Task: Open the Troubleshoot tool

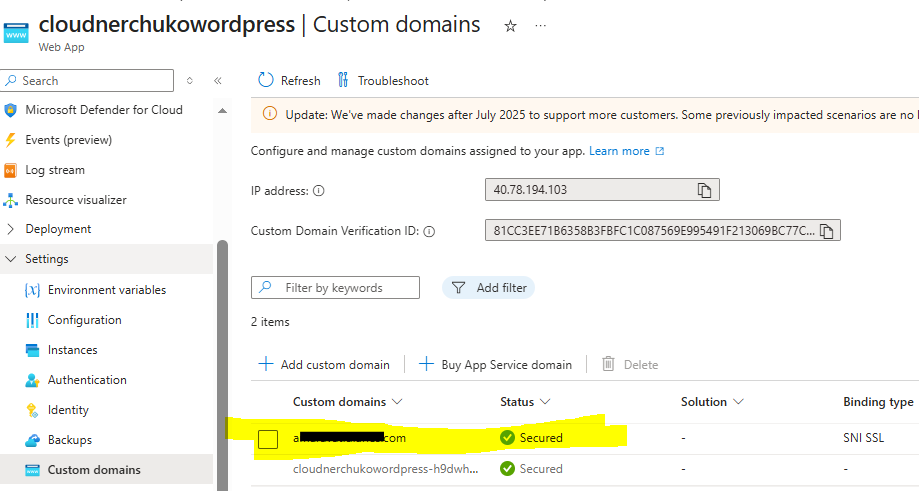Action: tap(383, 80)
